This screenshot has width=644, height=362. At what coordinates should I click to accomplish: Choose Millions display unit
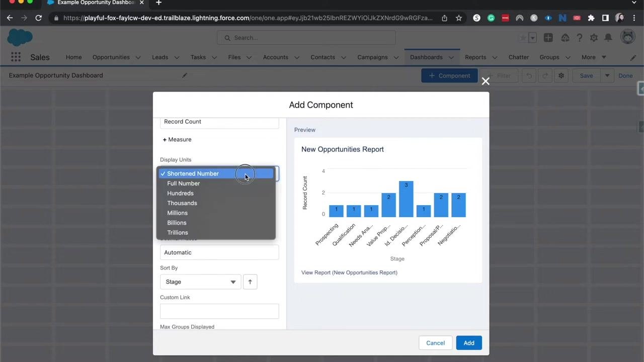pyautogui.click(x=216, y=213)
